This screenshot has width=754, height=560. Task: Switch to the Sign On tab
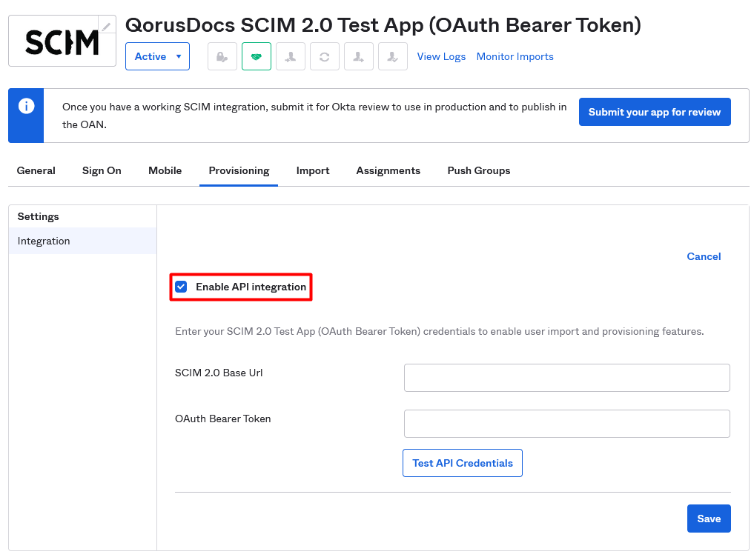tap(102, 170)
